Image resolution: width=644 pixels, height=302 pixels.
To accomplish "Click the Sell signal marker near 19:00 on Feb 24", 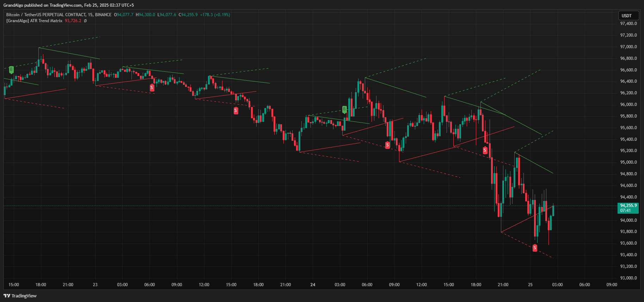I will pyautogui.click(x=485, y=150).
